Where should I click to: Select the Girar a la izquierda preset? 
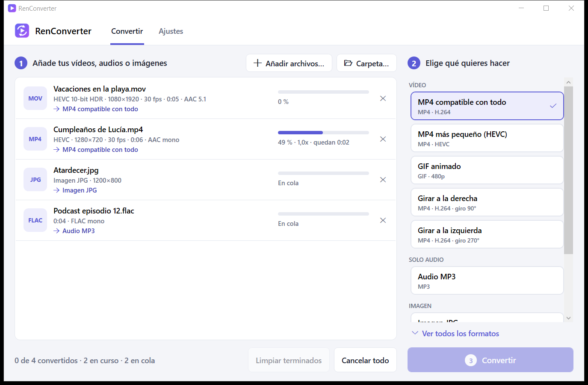tap(487, 234)
